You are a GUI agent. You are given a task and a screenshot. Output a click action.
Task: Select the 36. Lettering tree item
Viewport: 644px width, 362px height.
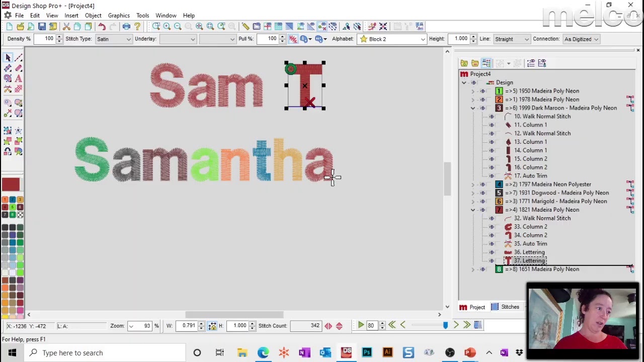529,252
